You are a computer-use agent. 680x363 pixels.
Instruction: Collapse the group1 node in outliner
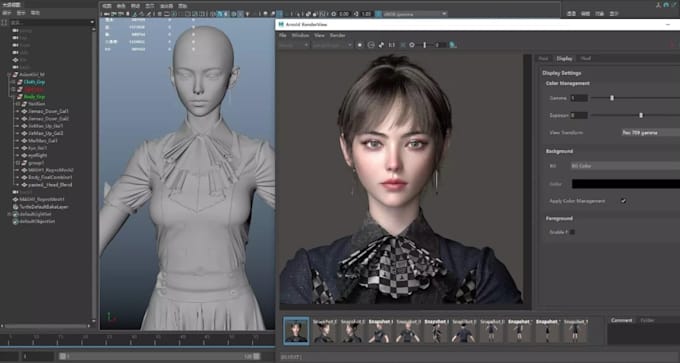coord(18,163)
